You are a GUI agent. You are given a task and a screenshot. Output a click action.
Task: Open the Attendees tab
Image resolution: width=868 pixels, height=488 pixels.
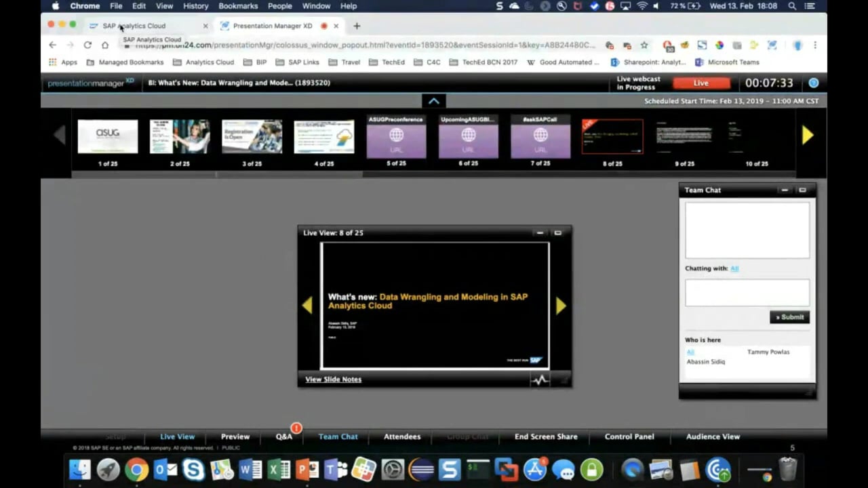(402, 436)
